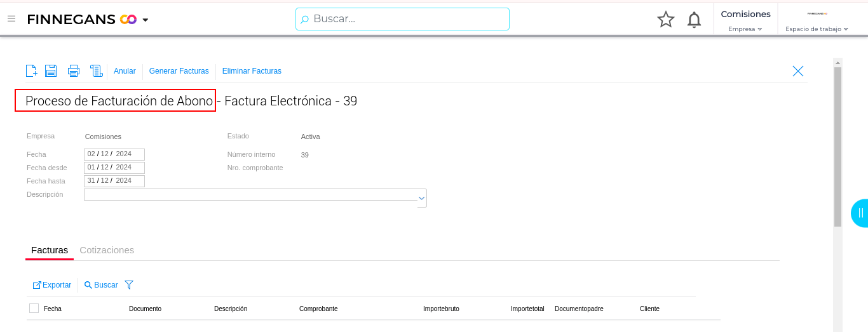
Task: Click the new document icon
Action: tap(31, 71)
